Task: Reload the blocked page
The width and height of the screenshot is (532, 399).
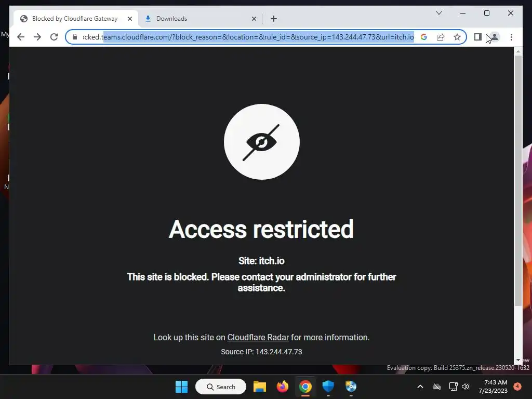Action: (x=54, y=37)
